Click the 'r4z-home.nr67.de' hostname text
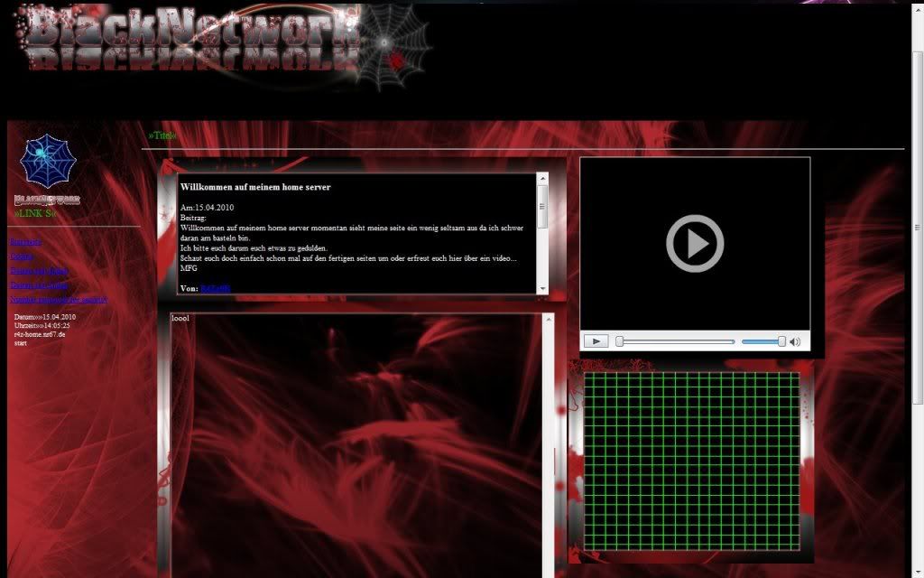This screenshot has height=578, width=924. (40, 334)
